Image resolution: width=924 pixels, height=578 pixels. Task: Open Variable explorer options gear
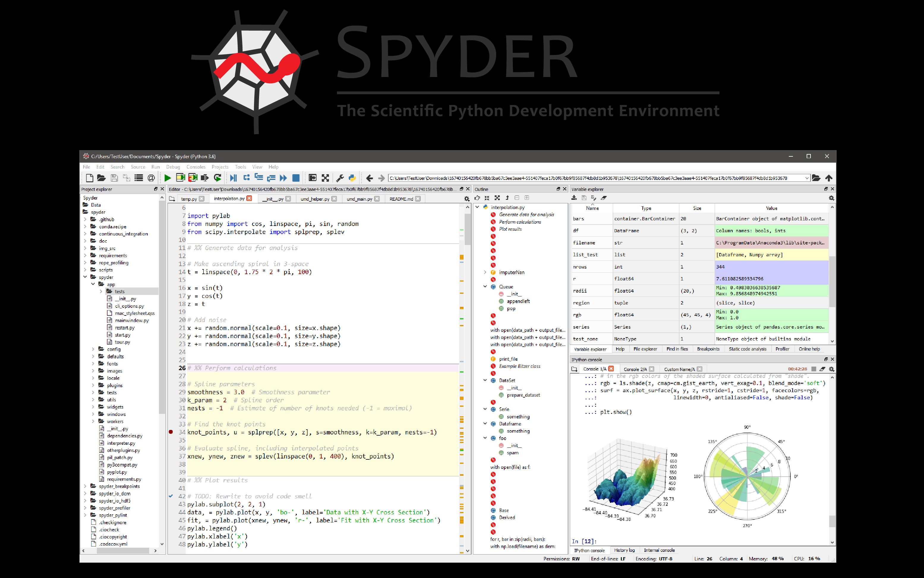(x=831, y=198)
